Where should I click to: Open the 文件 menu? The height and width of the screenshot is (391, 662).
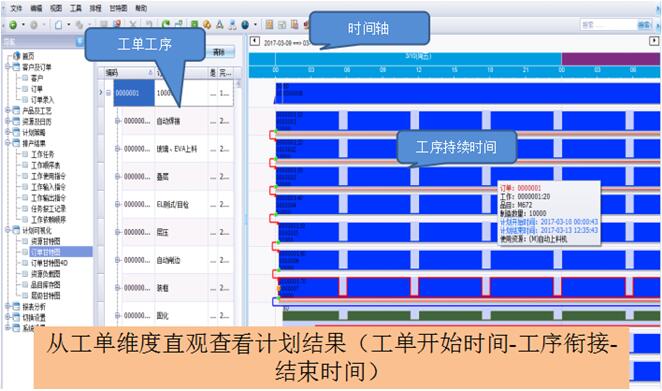pos(16,8)
